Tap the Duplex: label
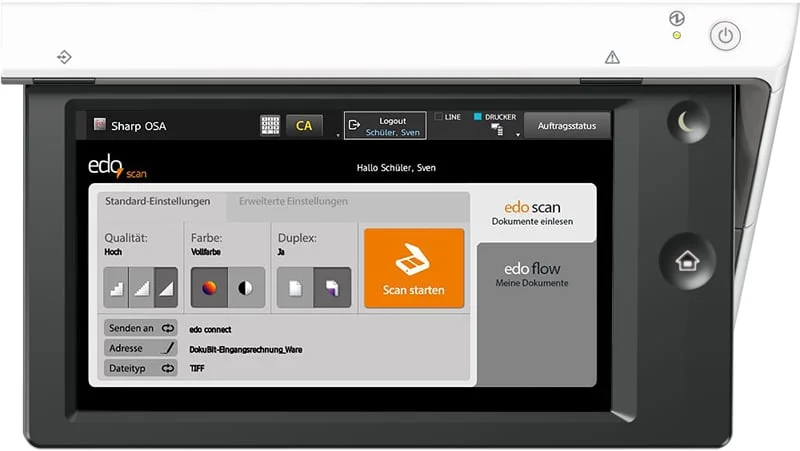This screenshot has height=451, width=800. click(x=297, y=238)
